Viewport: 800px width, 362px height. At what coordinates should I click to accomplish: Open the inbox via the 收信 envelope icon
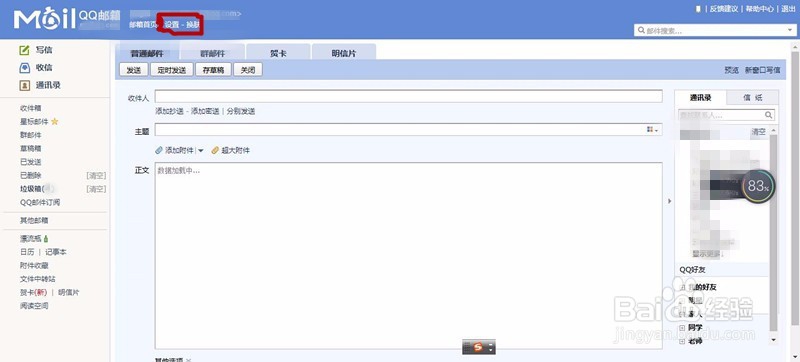[x=24, y=67]
